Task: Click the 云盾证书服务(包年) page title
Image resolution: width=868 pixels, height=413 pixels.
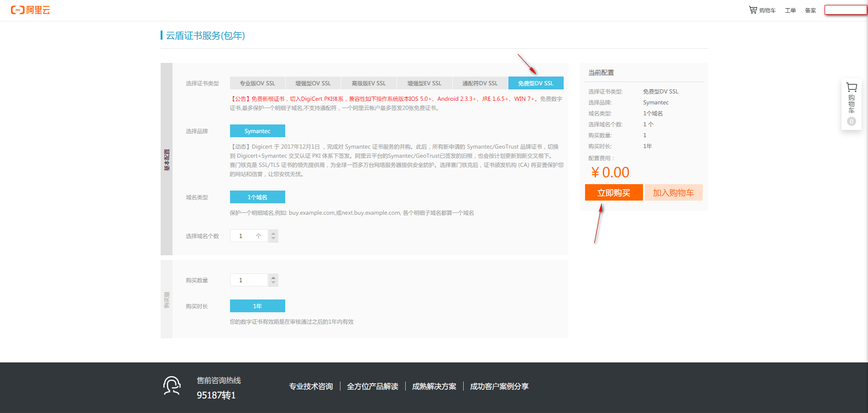Action: [205, 36]
